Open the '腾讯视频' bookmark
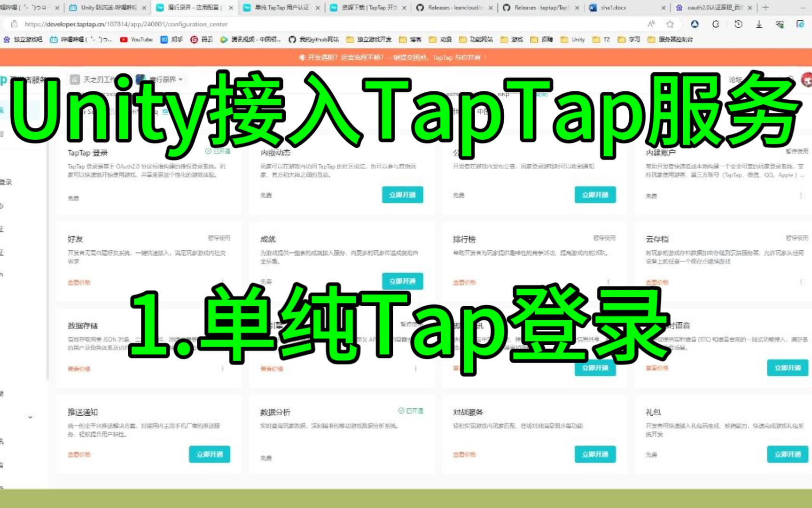812x508 pixels. click(x=250, y=40)
